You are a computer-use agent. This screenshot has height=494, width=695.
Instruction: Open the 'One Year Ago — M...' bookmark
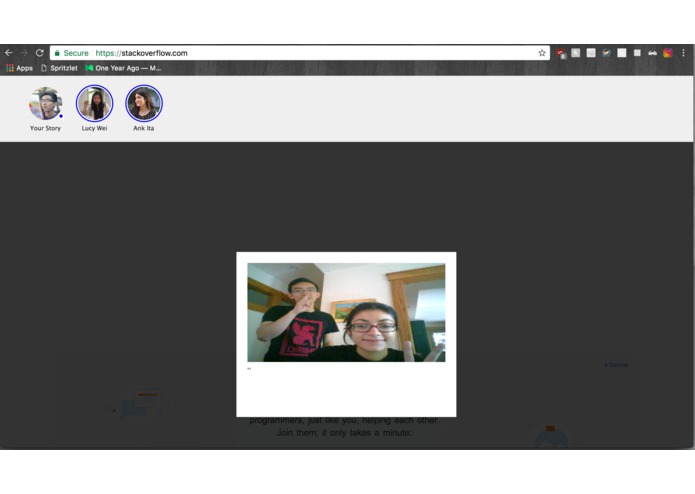pos(123,68)
